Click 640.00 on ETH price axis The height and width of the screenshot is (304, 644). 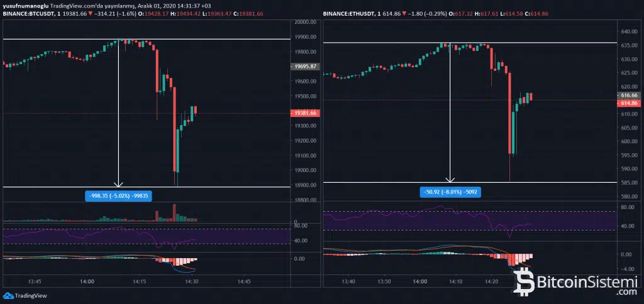pyautogui.click(x=630, y=31)
